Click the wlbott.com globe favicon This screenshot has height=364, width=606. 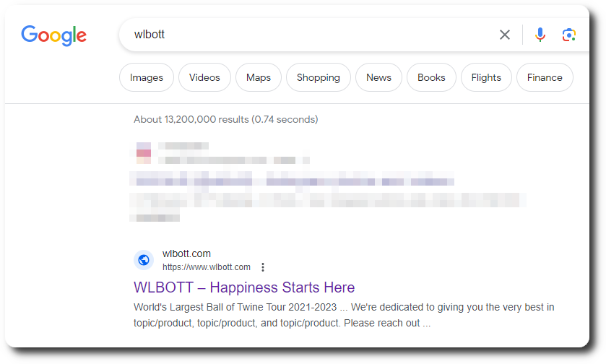point(144,260)
